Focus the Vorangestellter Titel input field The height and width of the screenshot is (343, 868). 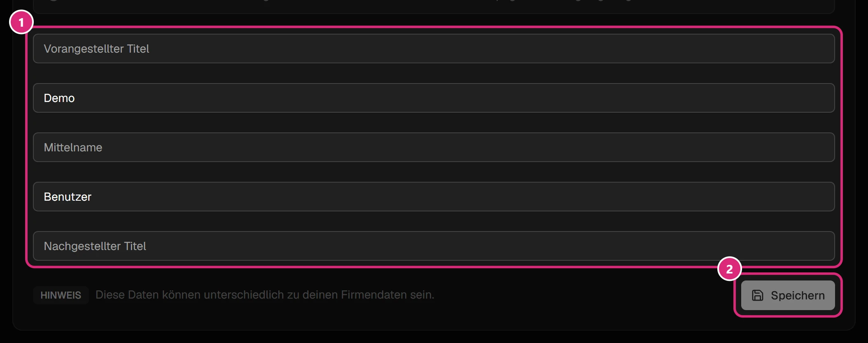(434, 49)
